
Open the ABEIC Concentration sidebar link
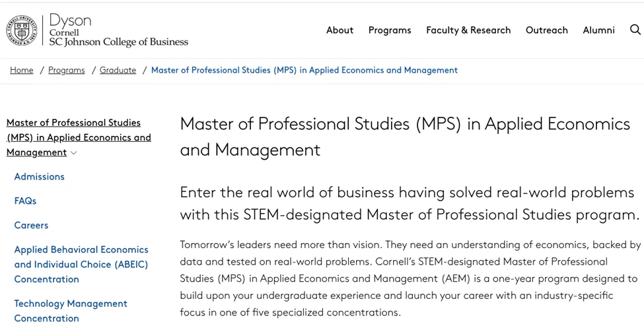click(81, 264)
